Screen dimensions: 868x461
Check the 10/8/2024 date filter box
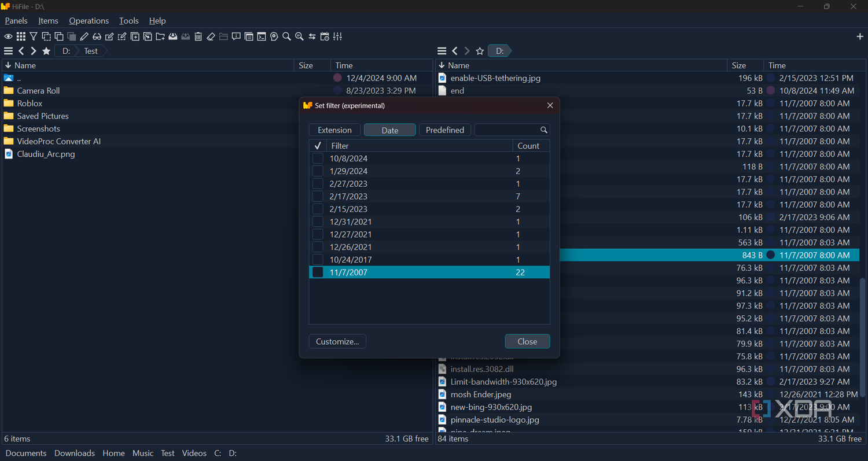pyautogui.click(x=318, y=158)
